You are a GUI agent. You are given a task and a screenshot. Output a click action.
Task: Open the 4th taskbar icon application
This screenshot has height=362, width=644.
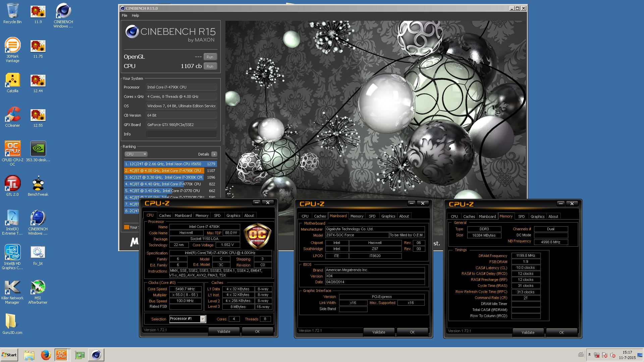pyautogui.click(x=79, y=355)
